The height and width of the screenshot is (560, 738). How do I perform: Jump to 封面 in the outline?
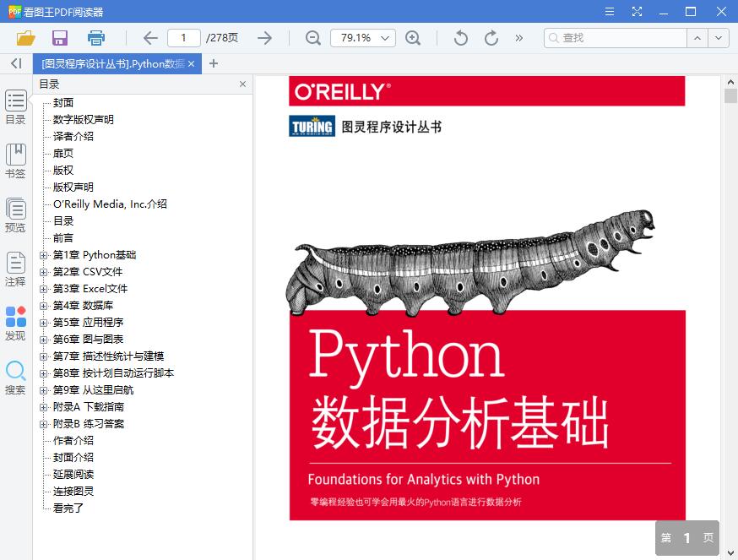pyautogui.click(x=63, y=103)
